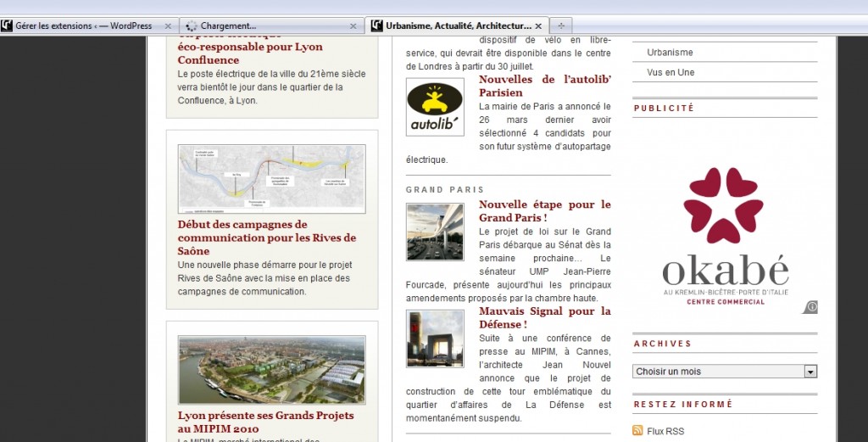Open the Nouvelles de l'autolib' Parisien article
The image size is (868, 442).
544,86
